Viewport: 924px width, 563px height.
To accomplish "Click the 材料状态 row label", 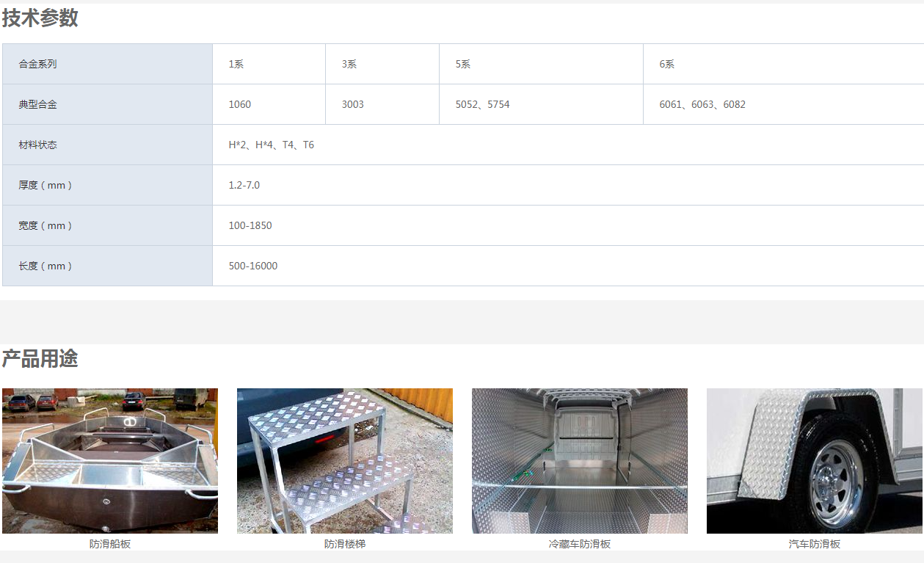I will pos(38,145).
